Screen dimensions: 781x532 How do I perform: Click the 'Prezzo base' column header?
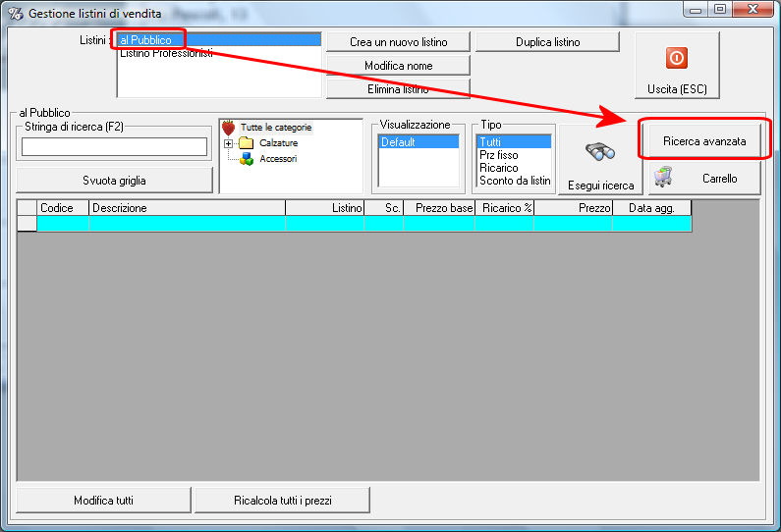439,208
